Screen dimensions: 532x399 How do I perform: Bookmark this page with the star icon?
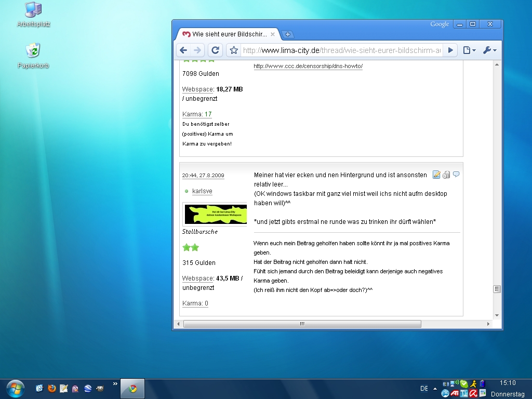point(234,50)
